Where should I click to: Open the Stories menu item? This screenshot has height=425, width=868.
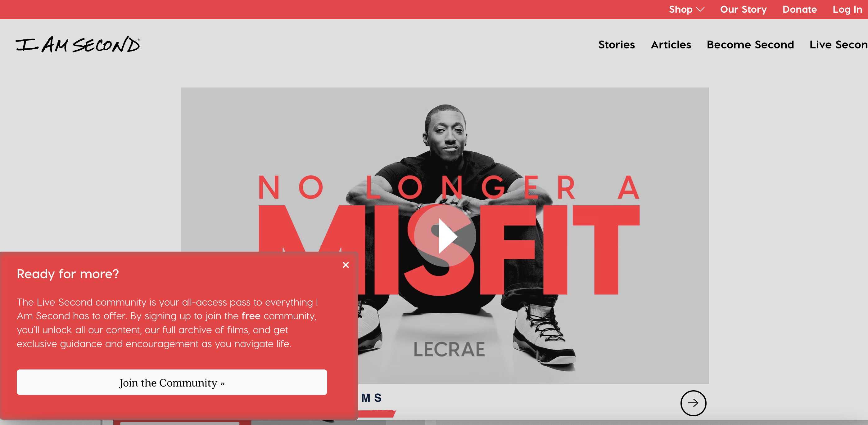tap(616, 44)
